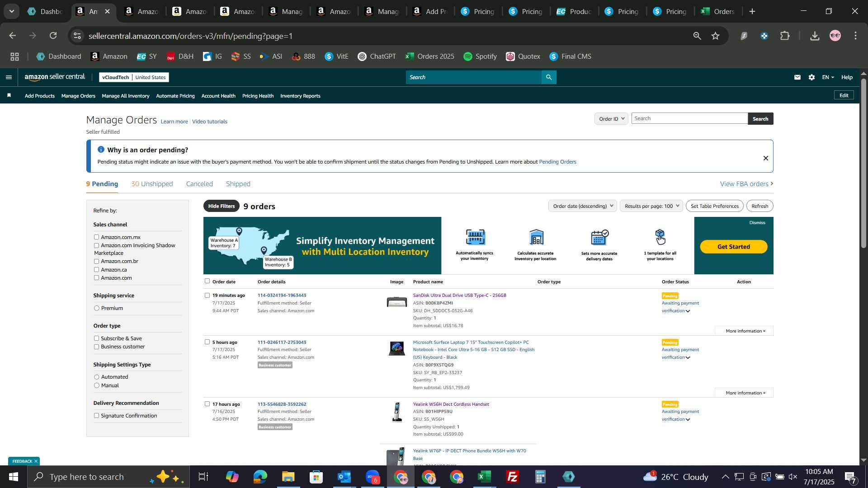Open Automate Pricing menu item
868x488 pixels.
tap(175, 96)
